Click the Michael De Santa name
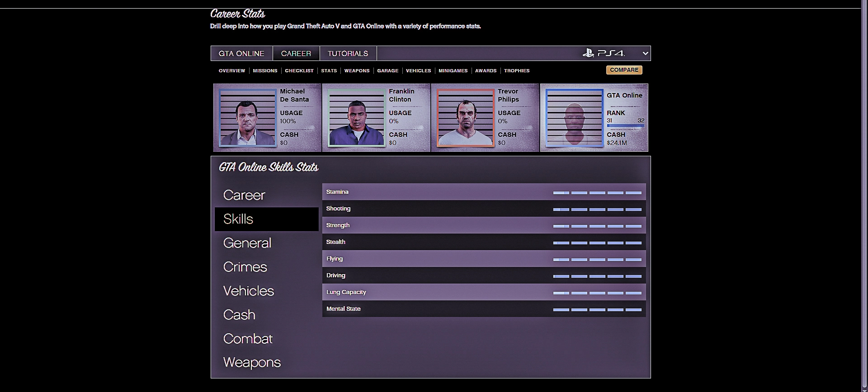This screenshot has height=392, width=868. click(294, 95)
